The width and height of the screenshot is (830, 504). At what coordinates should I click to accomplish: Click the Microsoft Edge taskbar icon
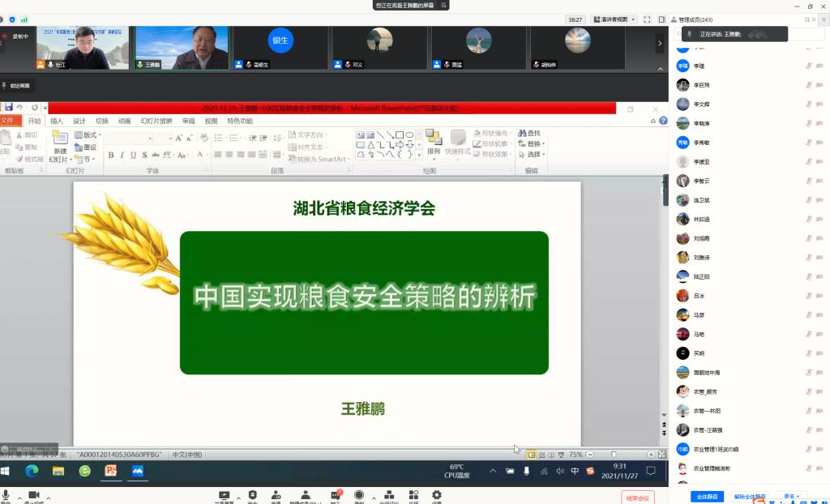pos(32,471)
